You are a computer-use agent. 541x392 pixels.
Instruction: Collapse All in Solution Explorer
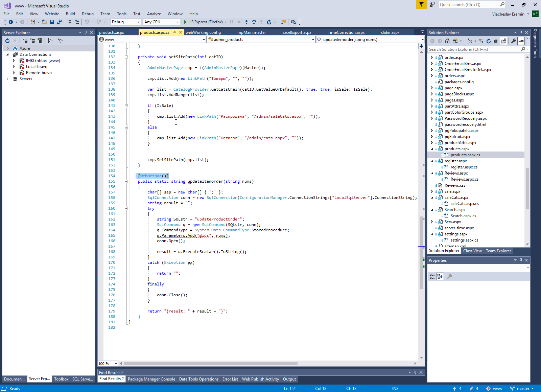pyautogui.click(x=496, y=41)
